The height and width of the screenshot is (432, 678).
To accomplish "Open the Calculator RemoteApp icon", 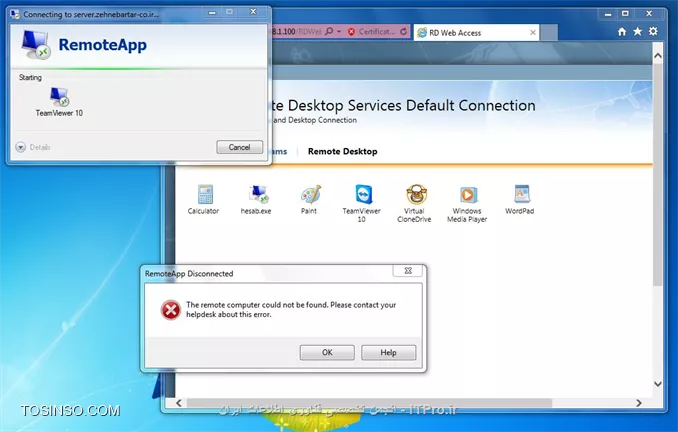I will (x=203, y=199).
